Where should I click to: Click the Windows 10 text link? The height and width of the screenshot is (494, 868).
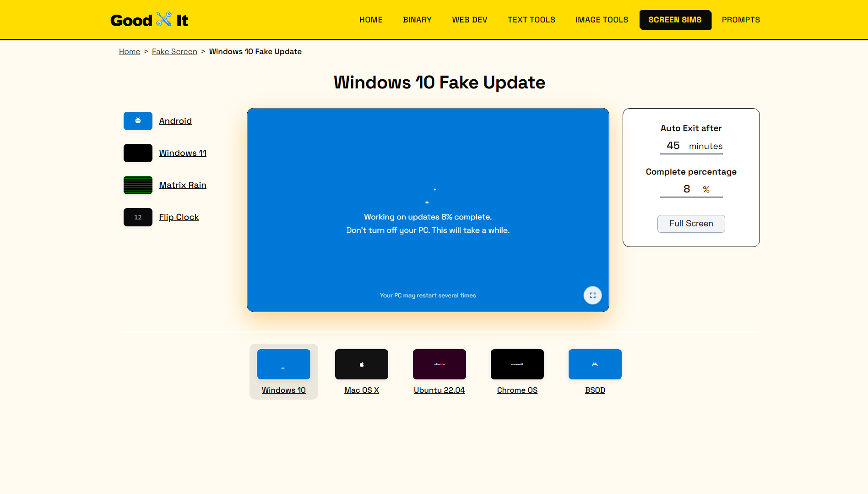(x=284, y=390)
